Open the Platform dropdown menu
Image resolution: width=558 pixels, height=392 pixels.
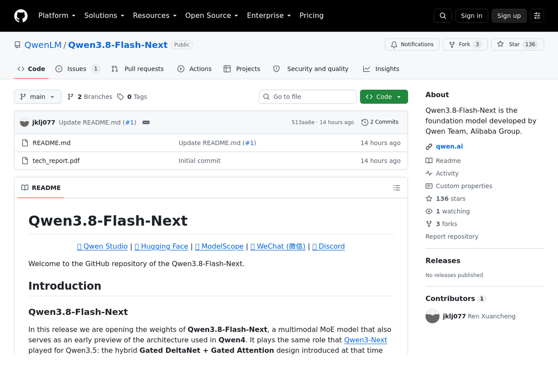point(57,15)
